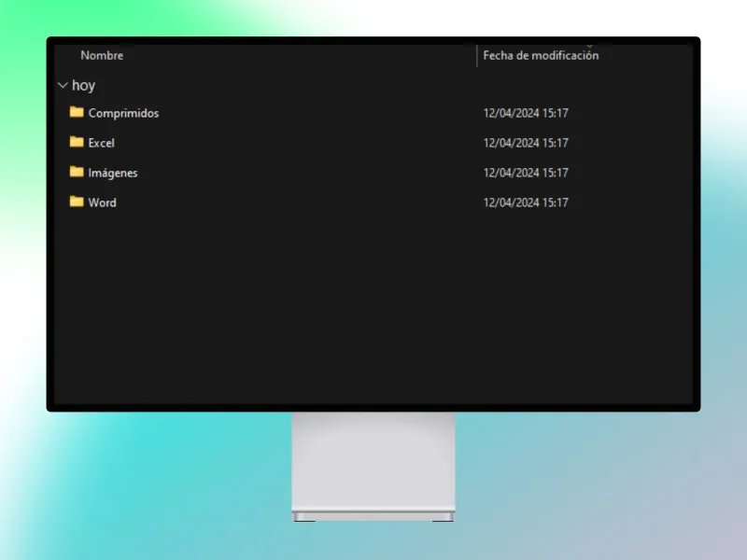Click the modification date of Imágenes
Screen dimensions: 747x560
coord(526,173)
